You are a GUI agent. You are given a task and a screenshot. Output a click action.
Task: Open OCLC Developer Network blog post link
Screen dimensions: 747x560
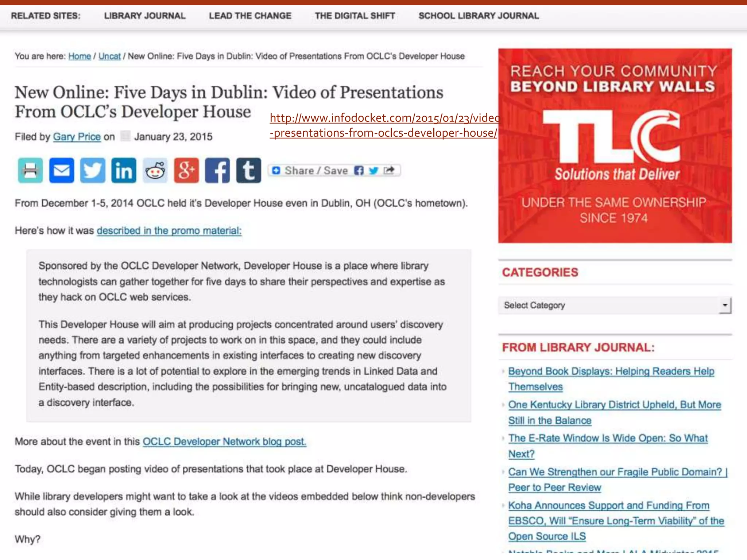[224, 442]
